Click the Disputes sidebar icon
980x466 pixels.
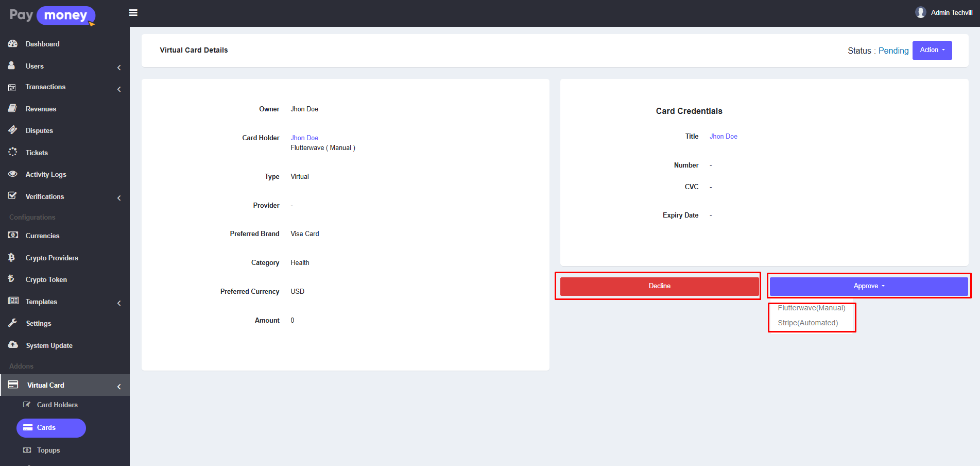(13, 130)
